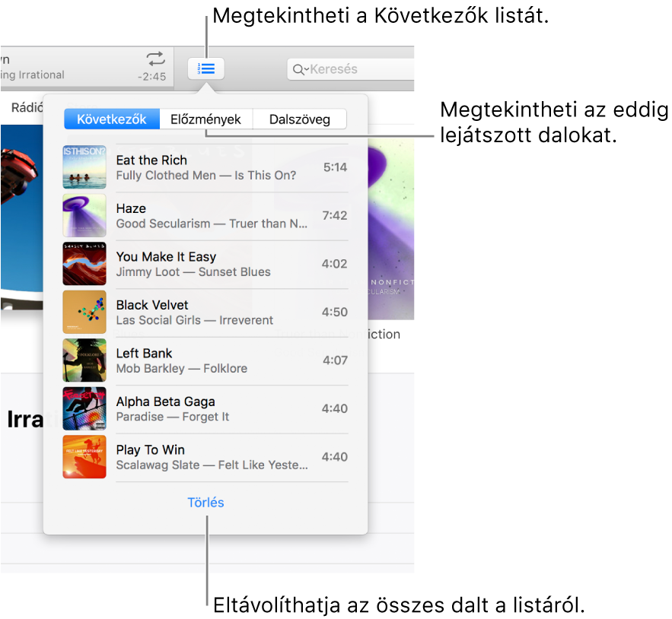Click the song title Alpha Beta Gaga
Image resolution: width=672 pixels, height=619 pixels.
click(x=166, y=402)
